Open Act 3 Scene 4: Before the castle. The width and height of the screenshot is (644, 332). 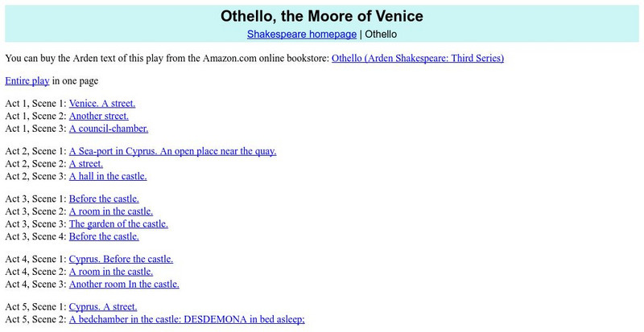(x=104, y=236)
